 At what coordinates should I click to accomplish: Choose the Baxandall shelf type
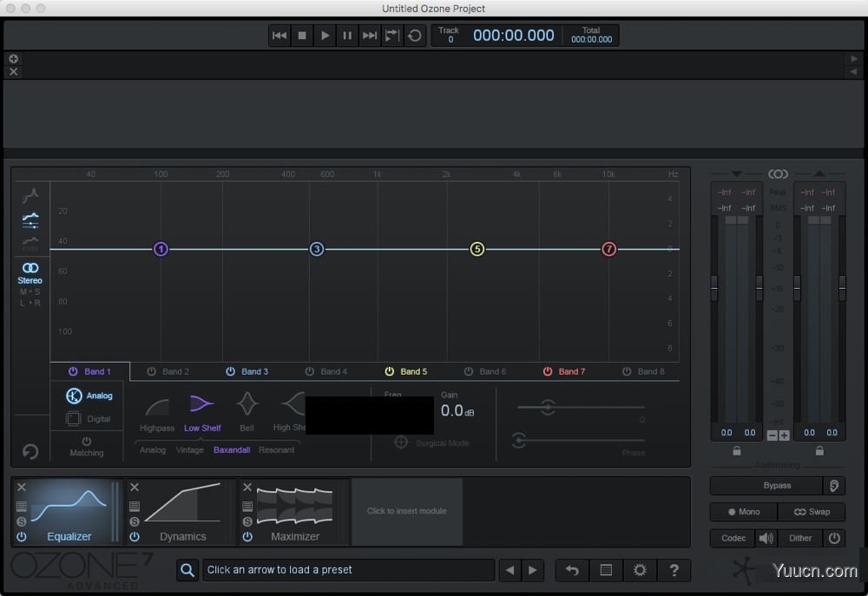click(x=232, y=450)
